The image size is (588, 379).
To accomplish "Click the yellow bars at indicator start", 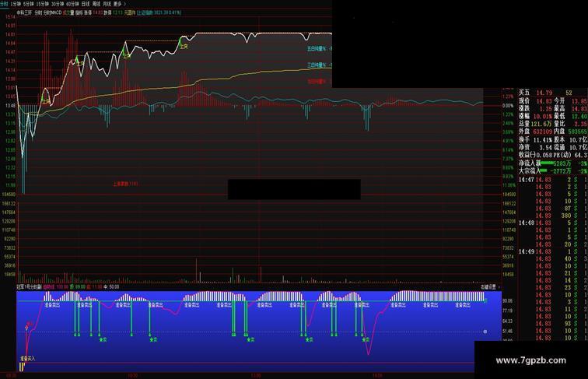I will (x=22, y=367).
